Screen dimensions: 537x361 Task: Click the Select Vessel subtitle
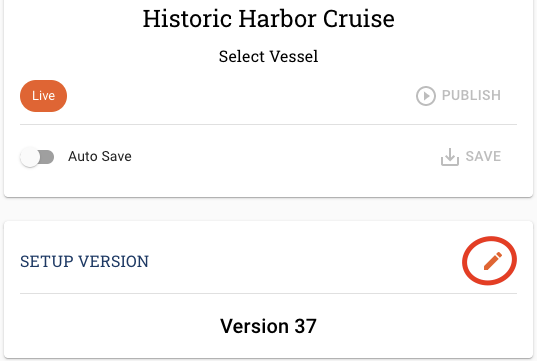click(x=268, y=57)
